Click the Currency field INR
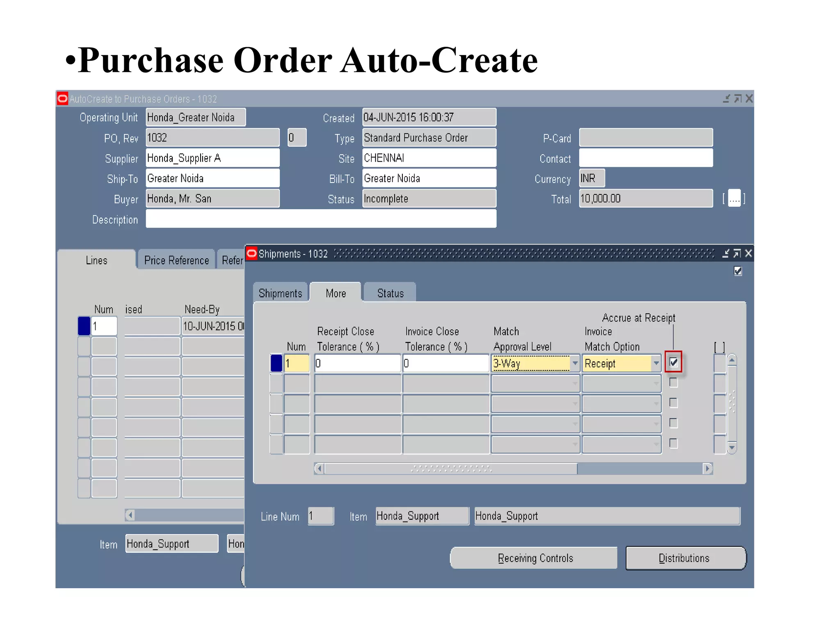The width and height of the screenshot is (840, 630). tap(592, 178)
